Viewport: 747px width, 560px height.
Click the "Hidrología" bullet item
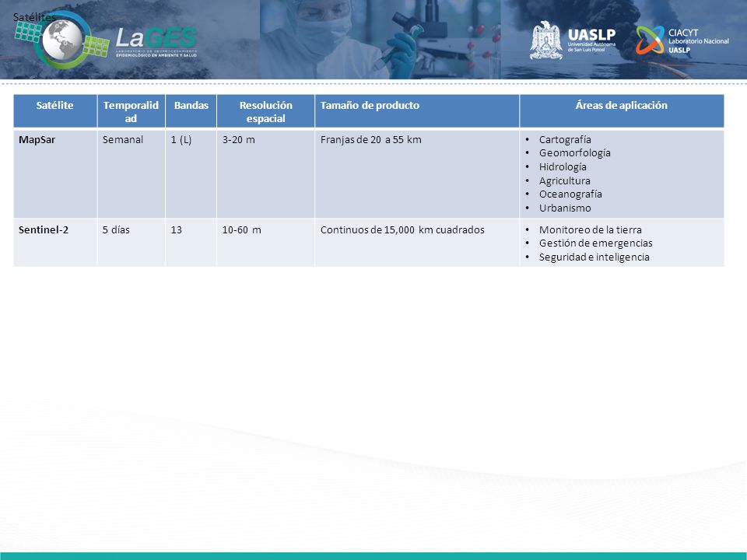(563, 166)
